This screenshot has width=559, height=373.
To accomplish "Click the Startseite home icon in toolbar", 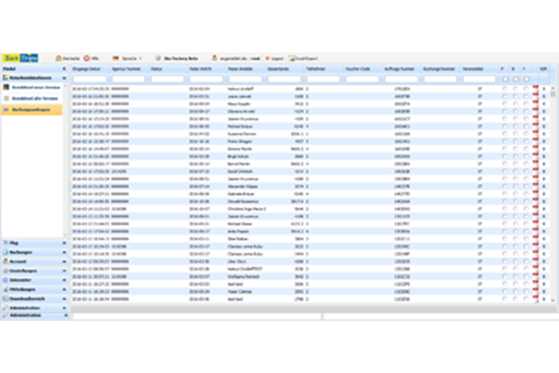I will [58, 58].
